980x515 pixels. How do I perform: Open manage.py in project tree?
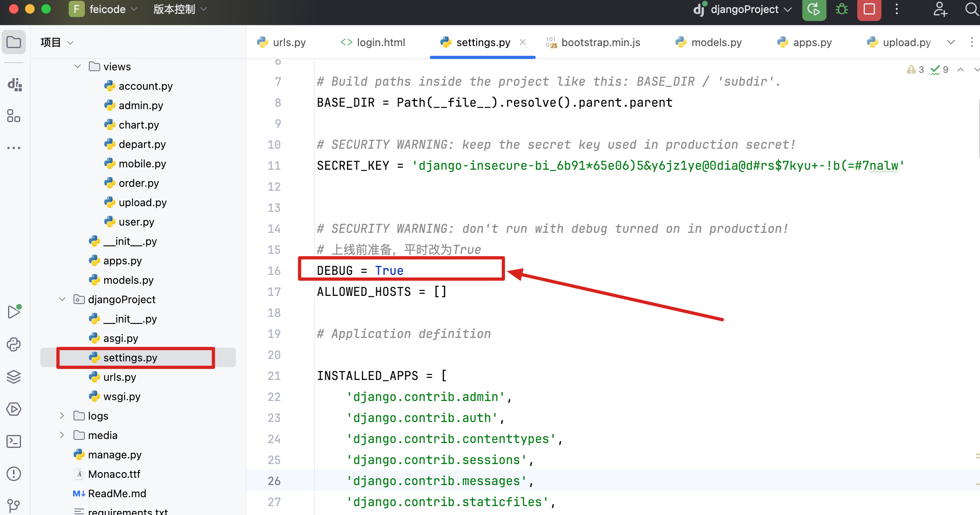pyautogui.click(x=115, y=455)
